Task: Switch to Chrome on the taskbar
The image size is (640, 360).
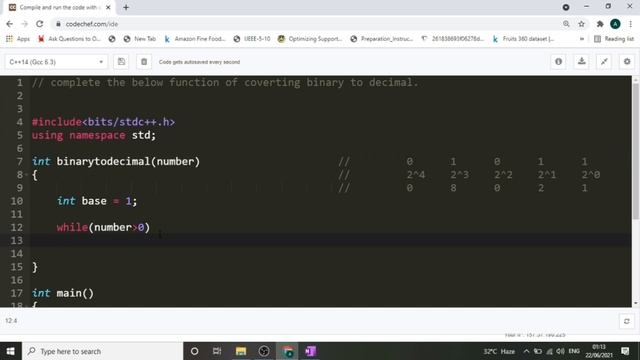Action: (x=287, y=351)
